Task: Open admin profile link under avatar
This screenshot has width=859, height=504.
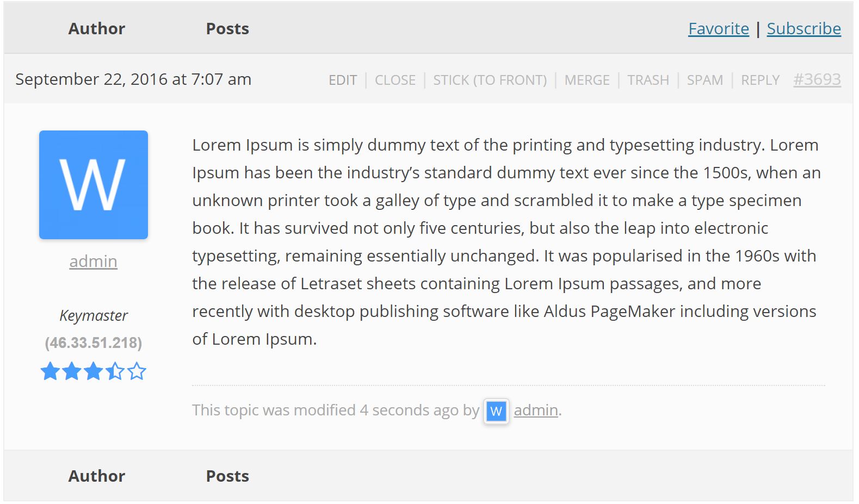Action: [94, 261]
